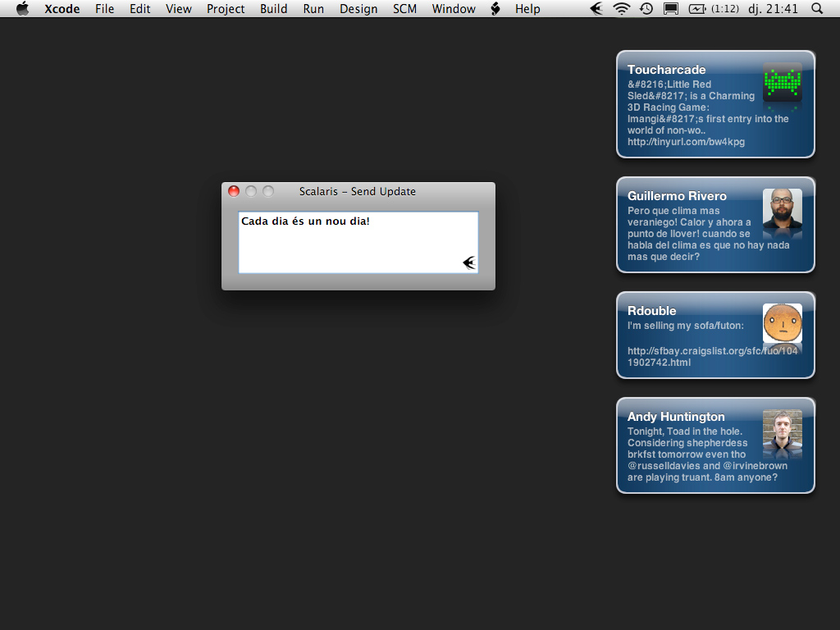Open the Xcode application menu
The image size is (840, 630).
click(62, 9)
